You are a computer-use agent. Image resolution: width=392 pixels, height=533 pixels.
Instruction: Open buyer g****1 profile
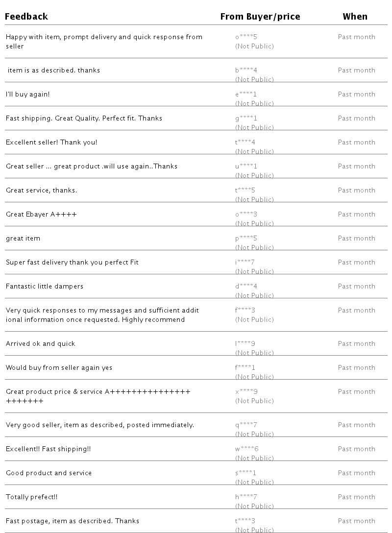pyautogui.click(x=246, y=118)
